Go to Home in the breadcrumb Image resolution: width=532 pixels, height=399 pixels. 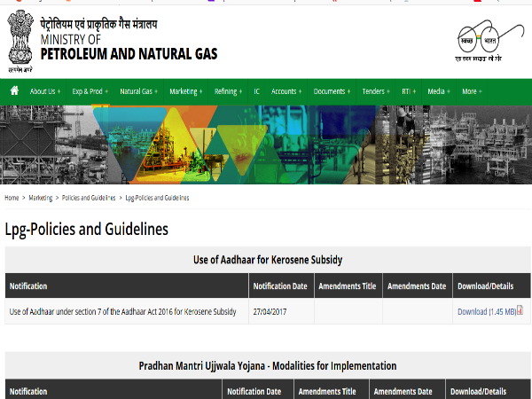(12, 198)
